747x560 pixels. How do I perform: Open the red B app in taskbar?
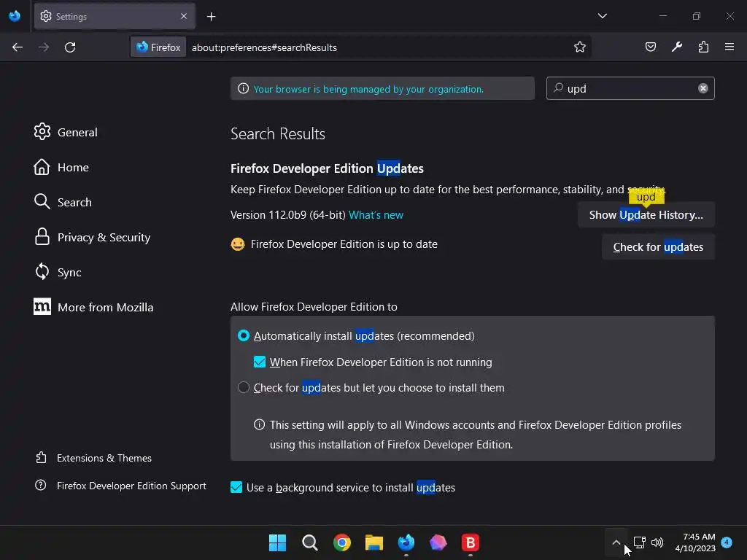point(471,542)
